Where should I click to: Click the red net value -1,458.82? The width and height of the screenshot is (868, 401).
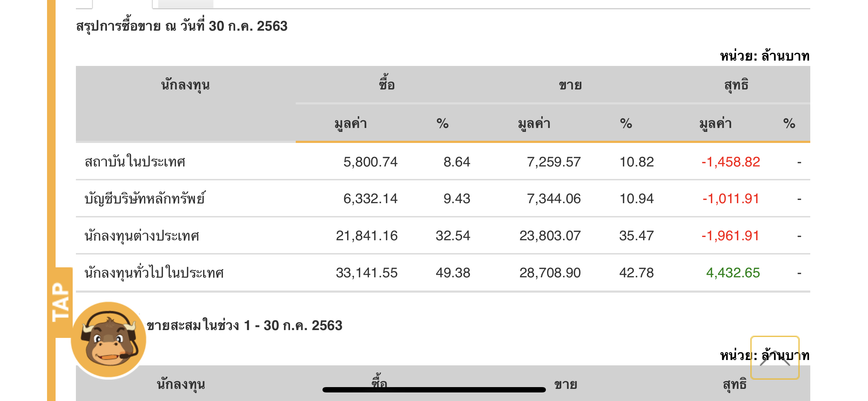click(730, 162)
